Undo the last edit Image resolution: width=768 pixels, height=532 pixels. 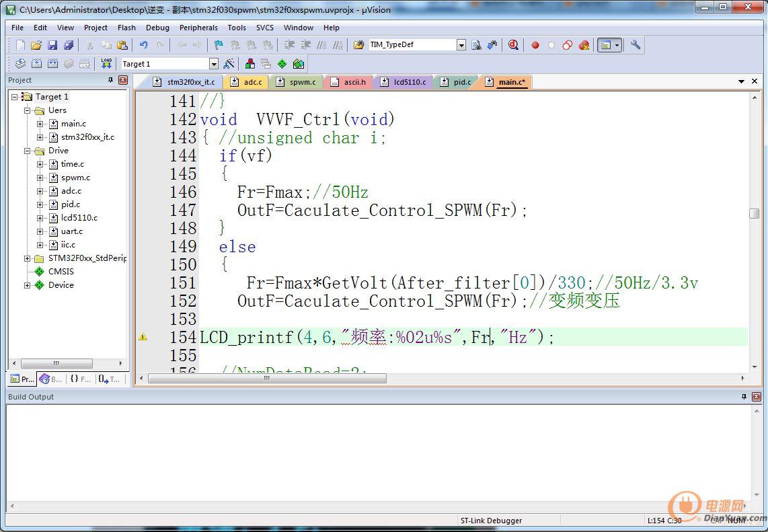[x=143, y=45]
